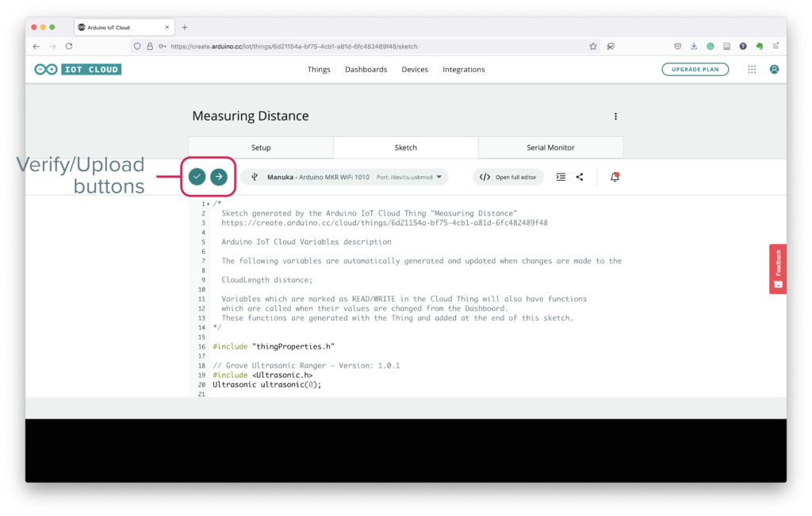Open the user profile icon
The width and height of the screenshot is (812, 516).
[774, 69]
